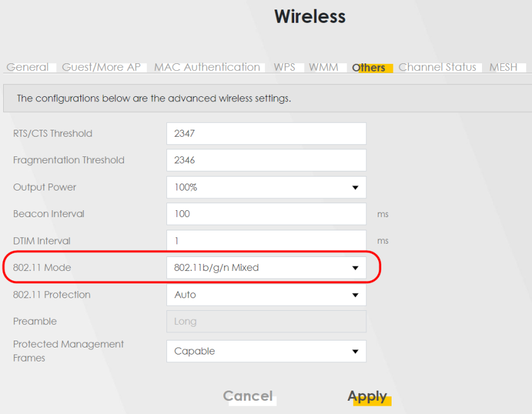Screen dimensions: 532x414
Task: Switch to the General tab
Action: 27,67
